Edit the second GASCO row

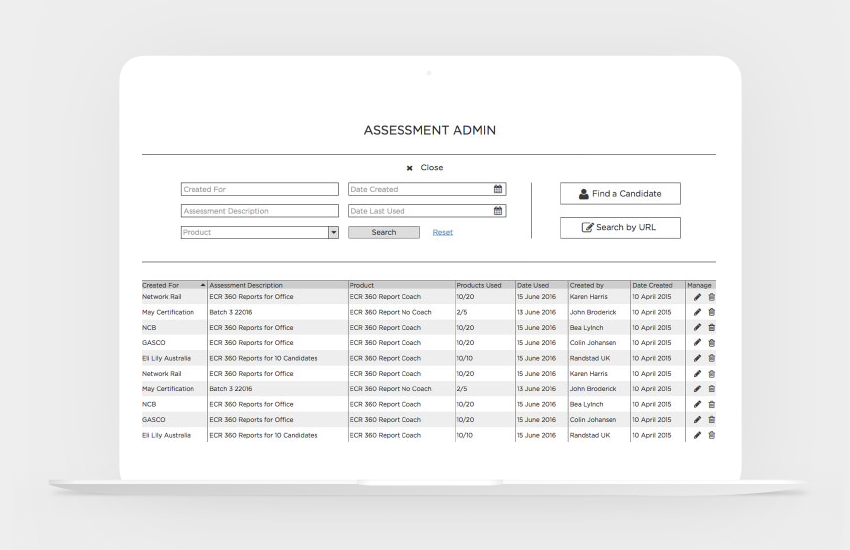[697, 419]
